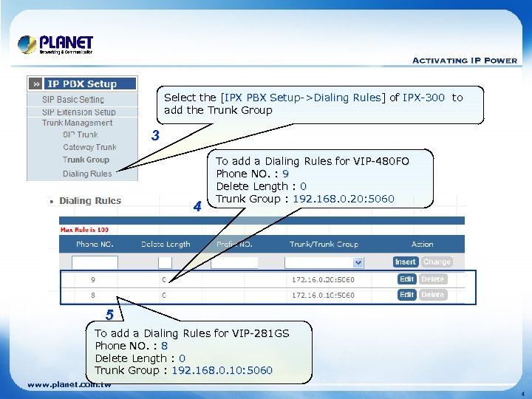532x399 pixels.
Task: Open SIP Extension Setup menu item
Action: pos(79,112)
